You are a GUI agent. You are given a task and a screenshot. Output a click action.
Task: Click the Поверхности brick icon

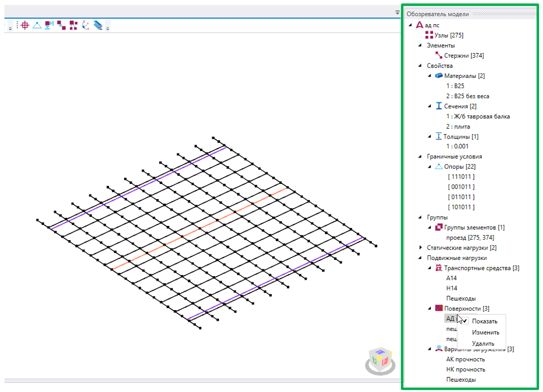[439, 308]
